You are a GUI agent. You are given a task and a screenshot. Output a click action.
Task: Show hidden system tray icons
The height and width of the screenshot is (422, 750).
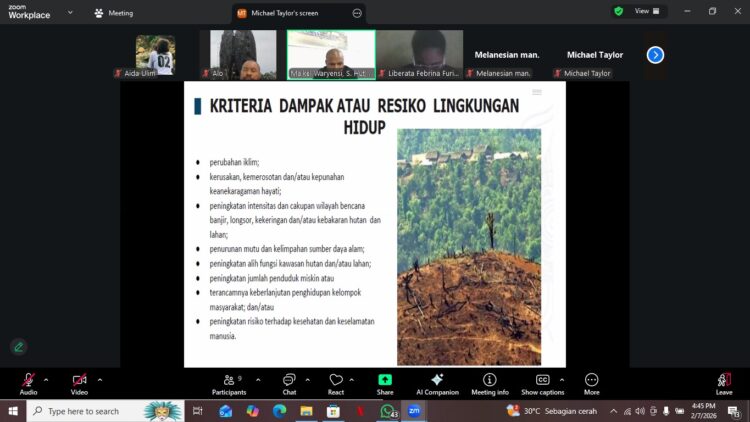[x=613, y=411]
